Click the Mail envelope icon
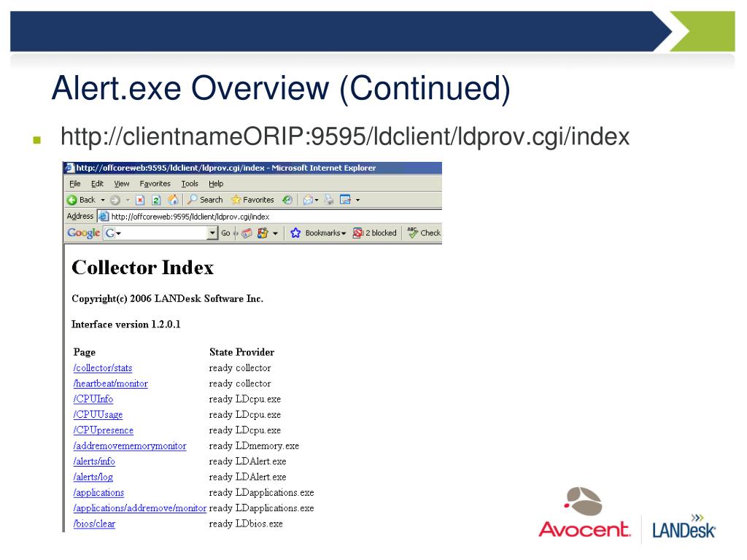The height and width of the screenshot is (560, 747). [309, 200]
